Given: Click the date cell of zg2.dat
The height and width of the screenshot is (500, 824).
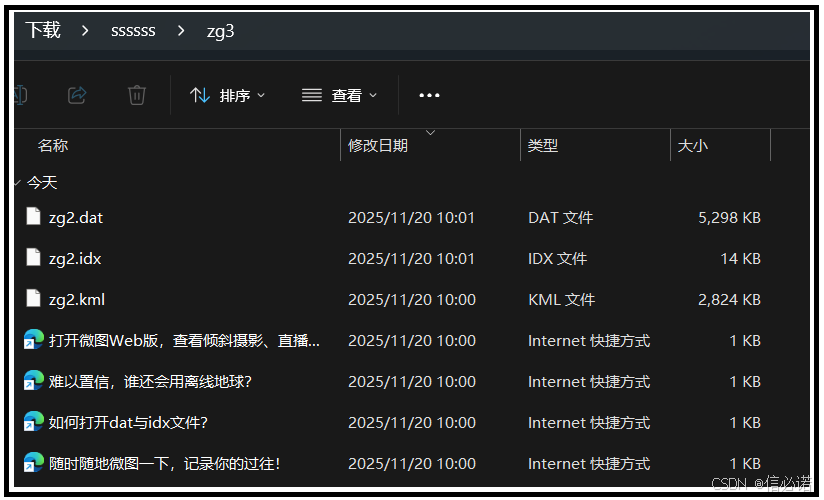Looking at the screenshot, I should pos(411,218).
